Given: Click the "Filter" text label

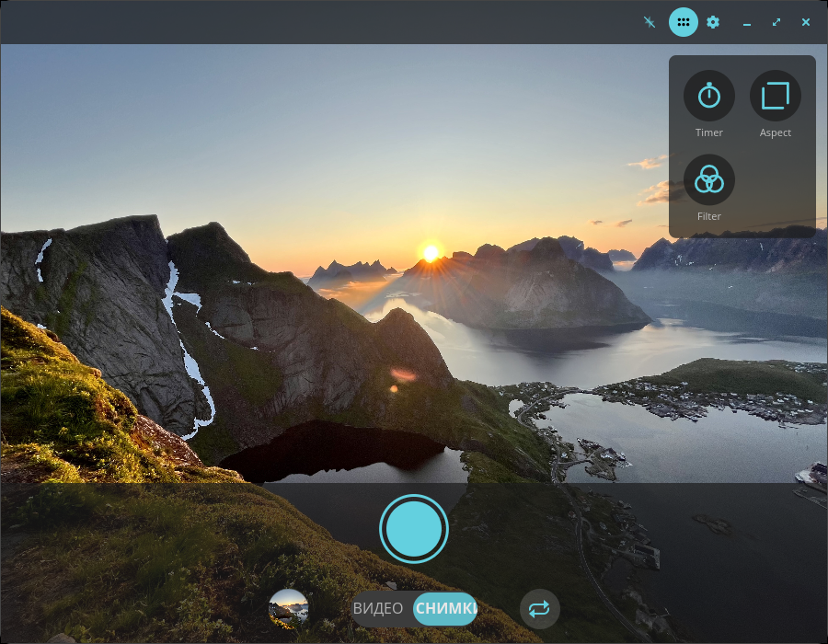Looking at the screenshot, I should pyautogui.click(x=708, y=216).
